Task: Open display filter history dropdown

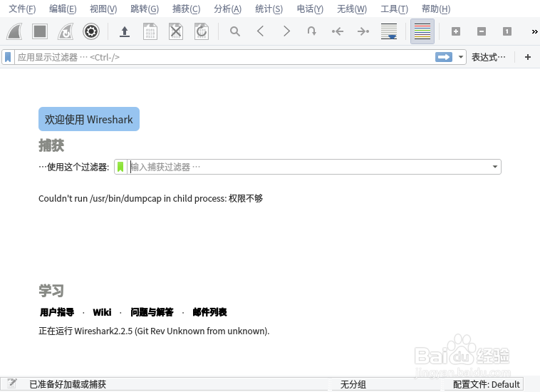Action: pyautogui.click(x=460, y=57)
